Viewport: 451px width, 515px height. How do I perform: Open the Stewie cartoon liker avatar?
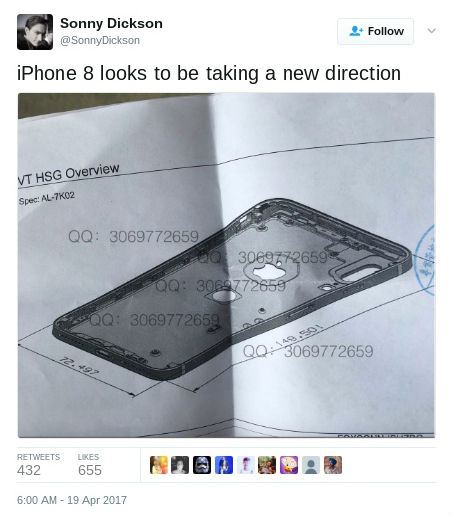(289, 465)
